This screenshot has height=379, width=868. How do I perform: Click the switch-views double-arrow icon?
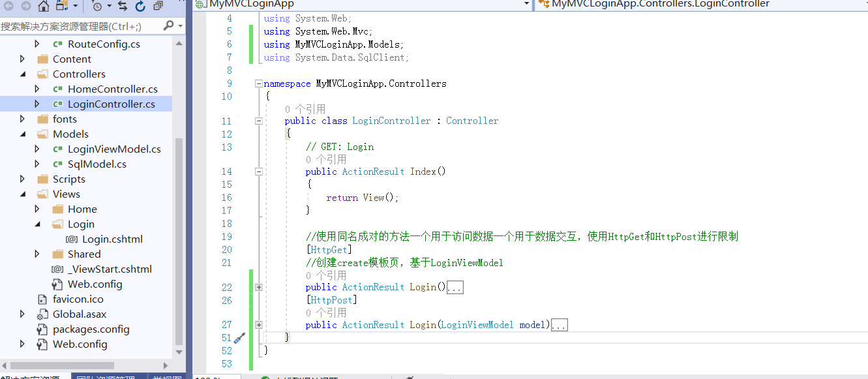(122, 7)
